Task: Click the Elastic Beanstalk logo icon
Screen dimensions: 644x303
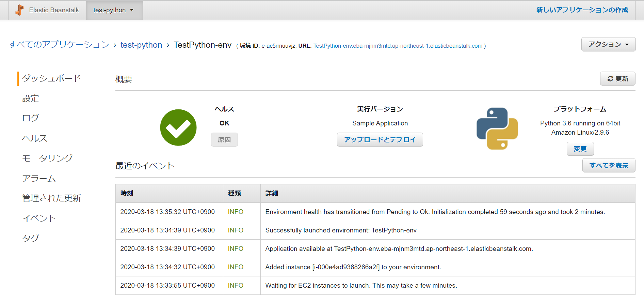Action: 20,10
